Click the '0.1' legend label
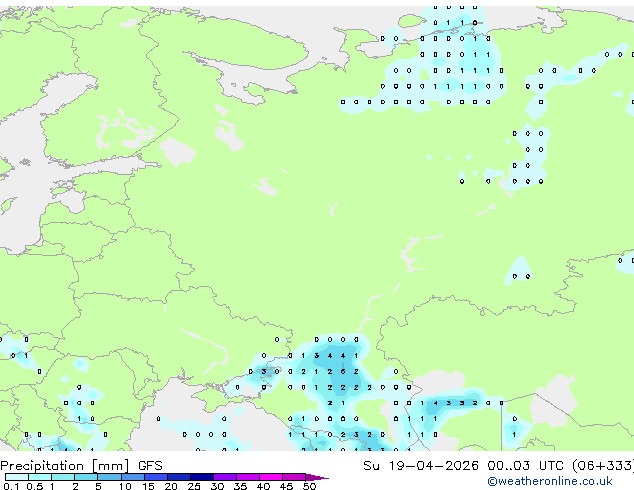634x490 pixels. point(11,486)
